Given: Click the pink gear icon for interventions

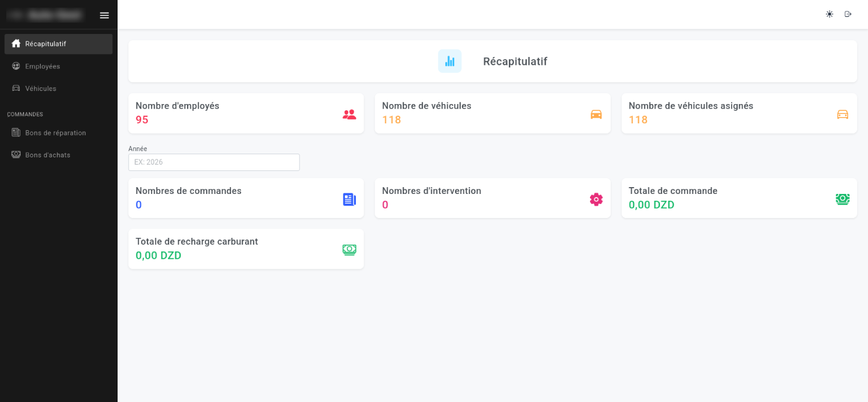Looking at the screenshot, I should (x=596, y=199).
